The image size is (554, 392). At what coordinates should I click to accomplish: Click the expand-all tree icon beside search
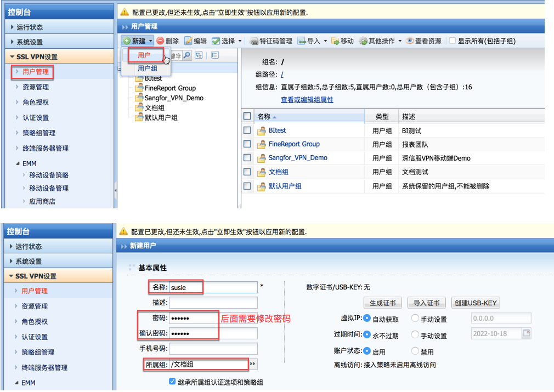pyautogui.click(x=199, y=55)
